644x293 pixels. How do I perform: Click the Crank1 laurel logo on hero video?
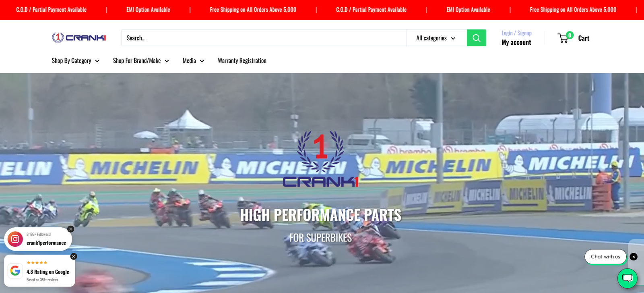coord(320,159)
